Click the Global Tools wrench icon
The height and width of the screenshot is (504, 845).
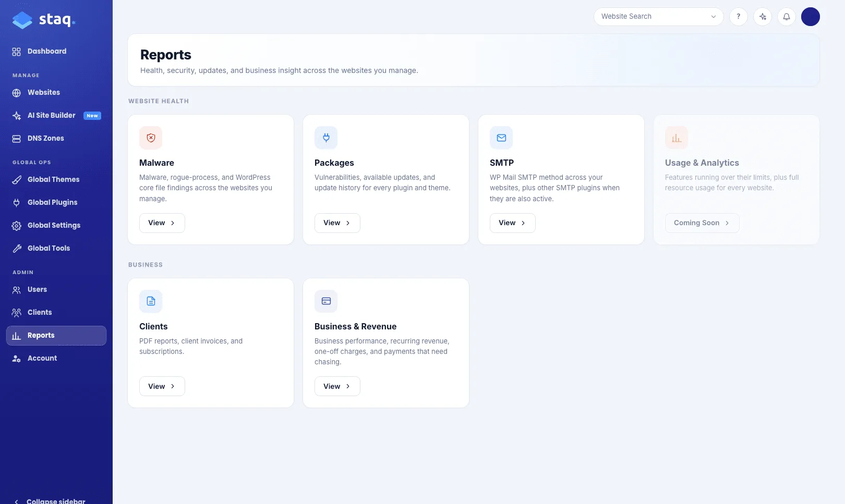[17, 249]
